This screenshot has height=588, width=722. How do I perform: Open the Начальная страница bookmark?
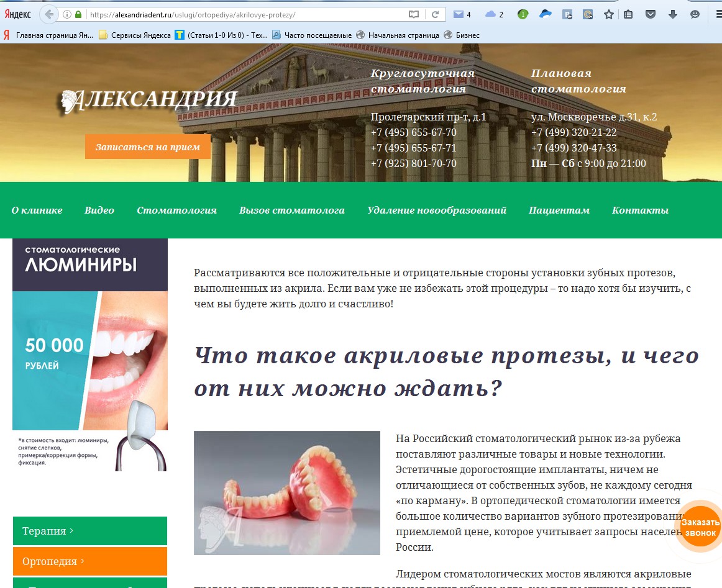[398, 35]
